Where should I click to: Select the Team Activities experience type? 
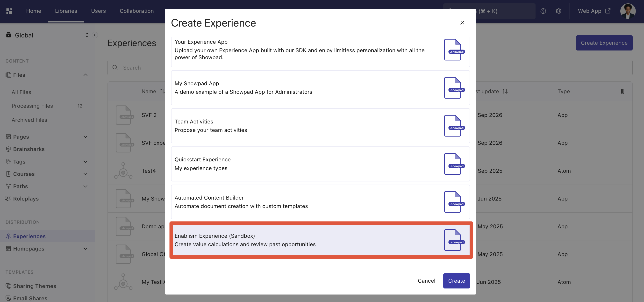pos(320,126)
